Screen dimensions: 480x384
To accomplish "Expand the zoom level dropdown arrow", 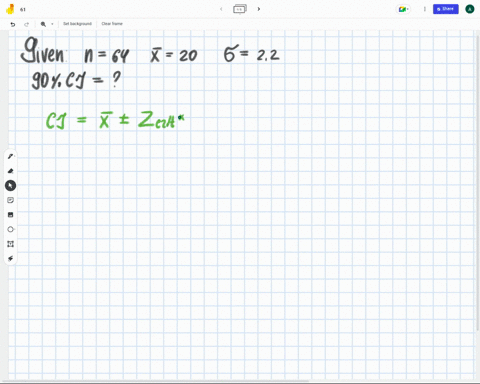I will 52,24.
